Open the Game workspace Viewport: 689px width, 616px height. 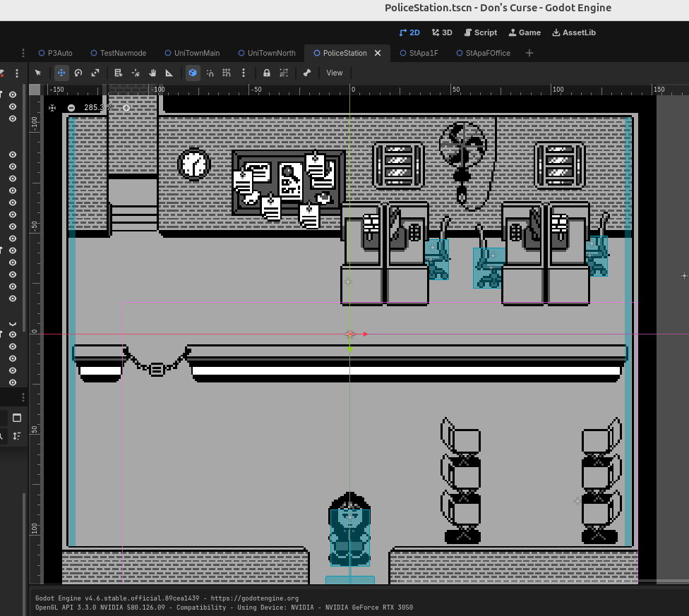[x=525, y=32]
